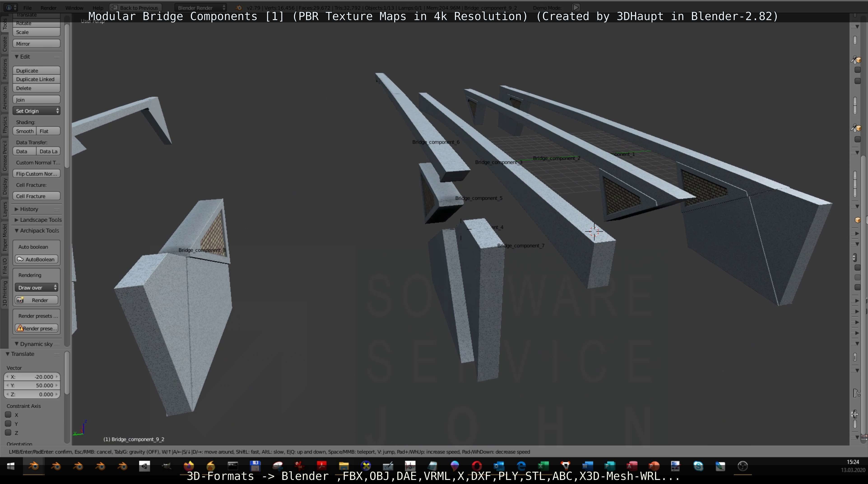The width and height of the screenshot is (868, 484).
Task: Check the Y constraint axis box
Action: pos(8,424)
